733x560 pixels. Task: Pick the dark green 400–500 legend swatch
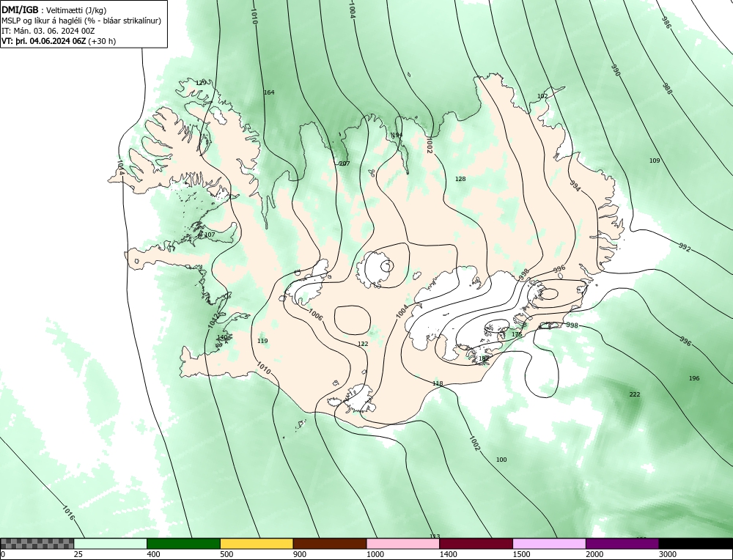(x=183, y=544)
